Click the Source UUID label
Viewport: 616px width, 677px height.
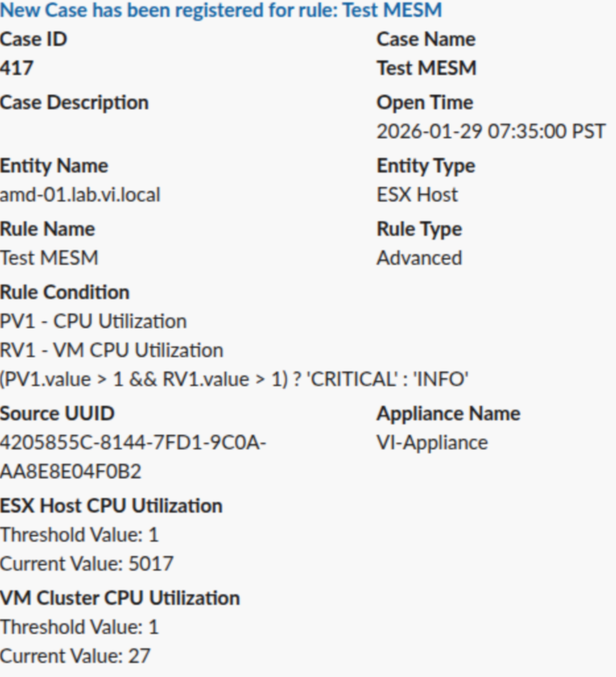click(x=57, y=413)
